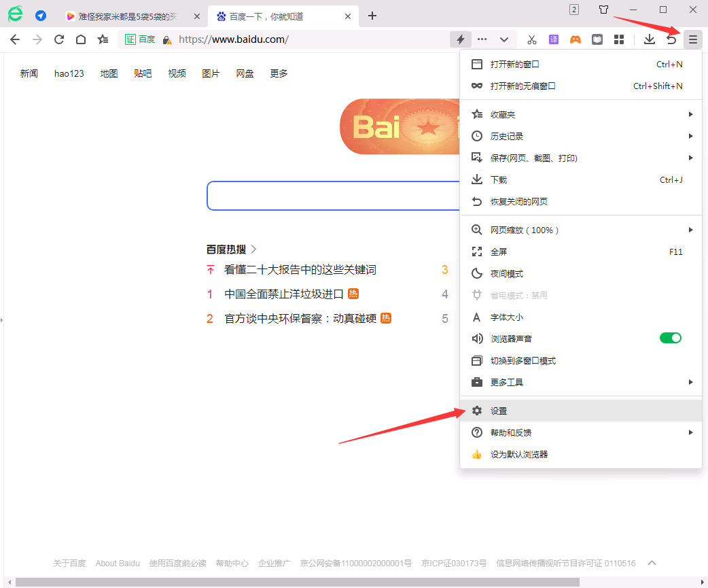
Task: Select 打开新的窗口 menu item
Action: click(x=581, y=64)
